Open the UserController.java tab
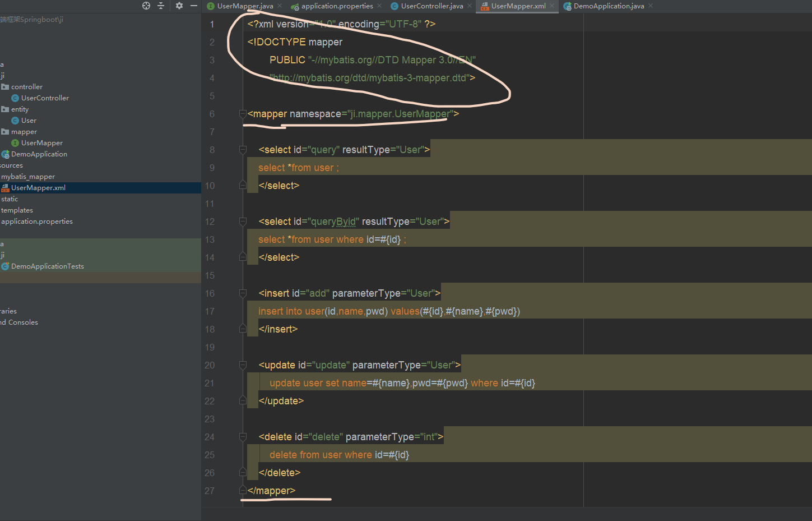The image size is (812, 521). coord(432,6)
